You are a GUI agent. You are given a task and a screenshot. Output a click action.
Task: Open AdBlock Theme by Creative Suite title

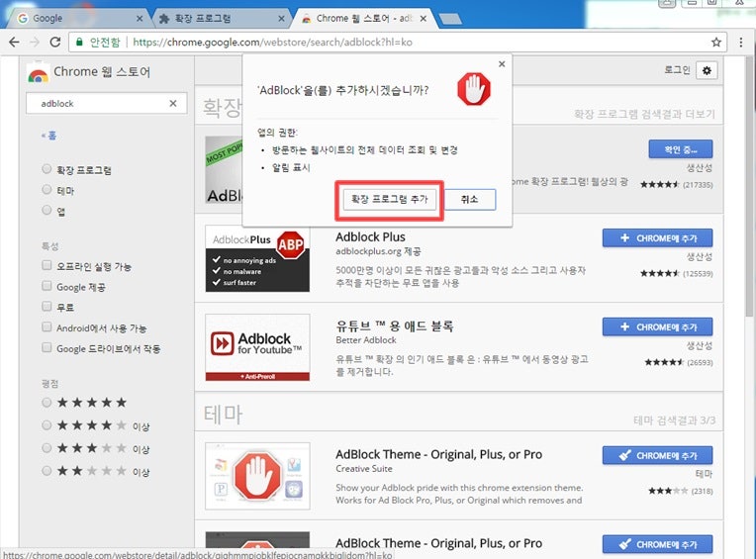(x=438, y=454)
